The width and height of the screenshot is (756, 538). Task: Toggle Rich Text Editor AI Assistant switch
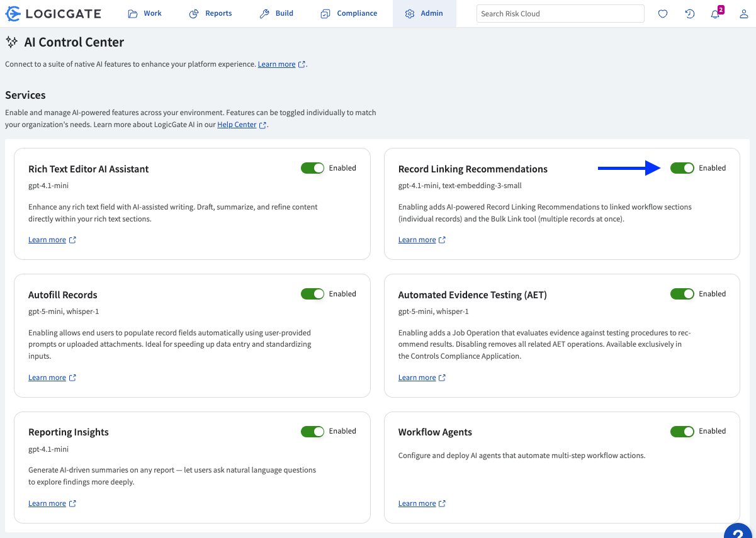[x=312, y=168]
